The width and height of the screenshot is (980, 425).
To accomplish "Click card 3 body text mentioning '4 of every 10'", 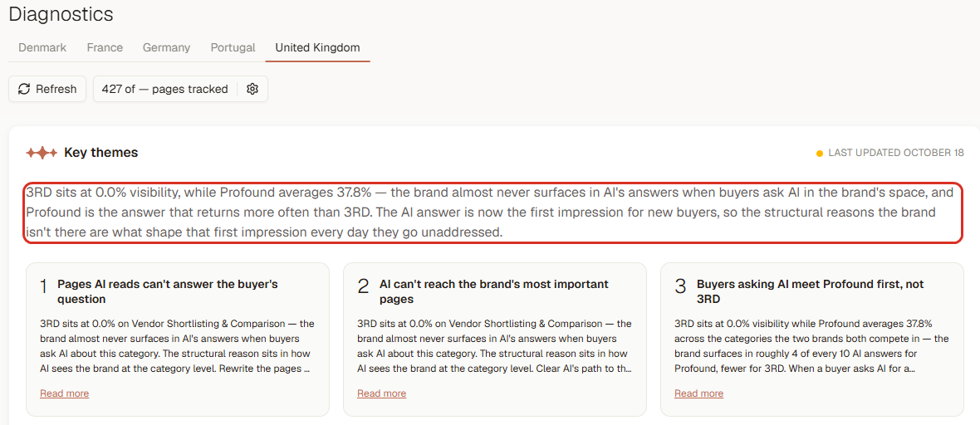I will coord(812,346).
